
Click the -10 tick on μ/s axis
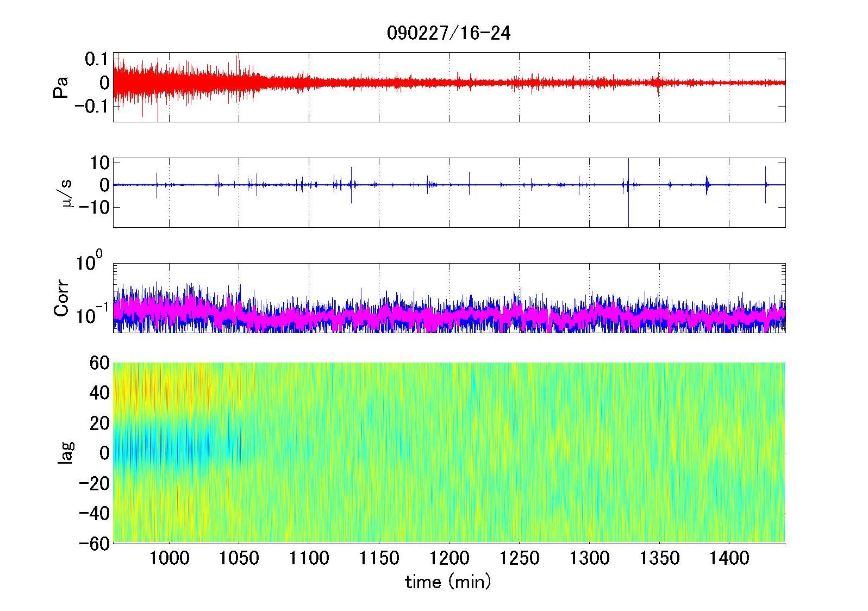tap(96, 207)
